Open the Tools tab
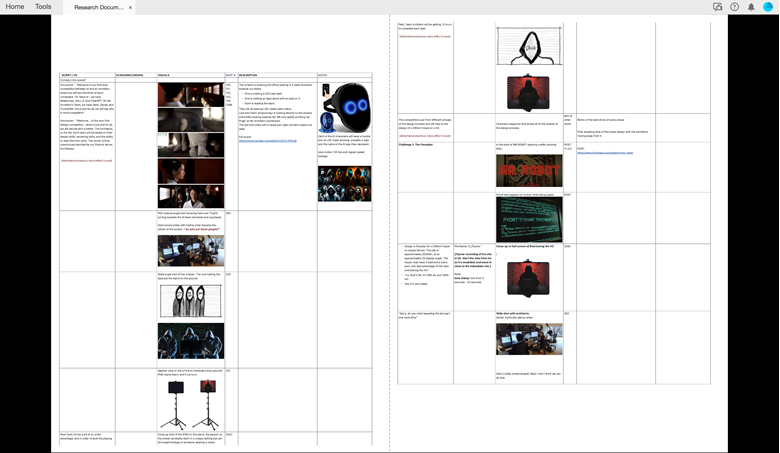 [43, 7]
